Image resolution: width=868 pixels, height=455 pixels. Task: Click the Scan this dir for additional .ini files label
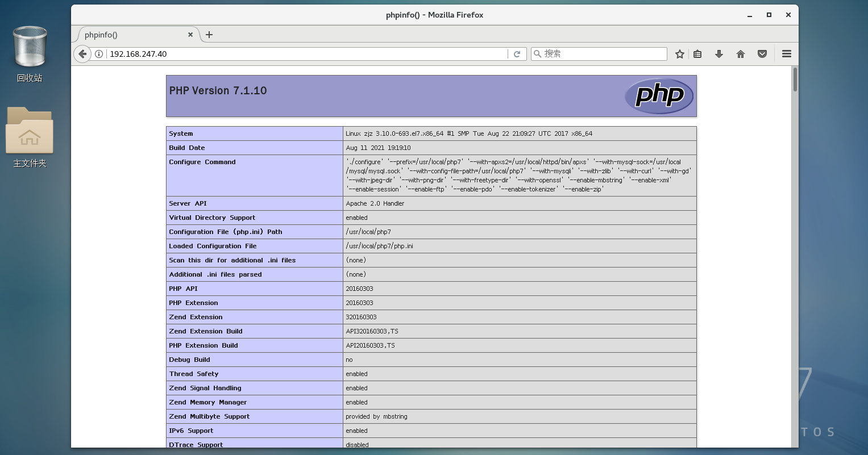pos(232,260)
